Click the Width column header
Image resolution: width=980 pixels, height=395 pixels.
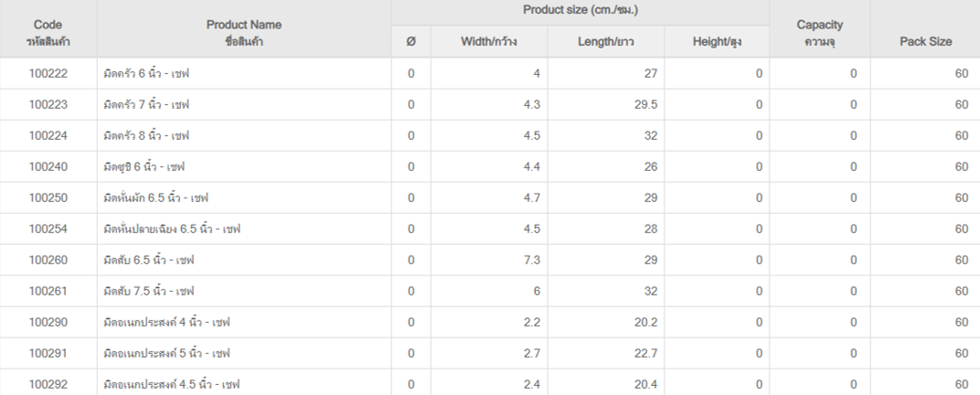489,42
